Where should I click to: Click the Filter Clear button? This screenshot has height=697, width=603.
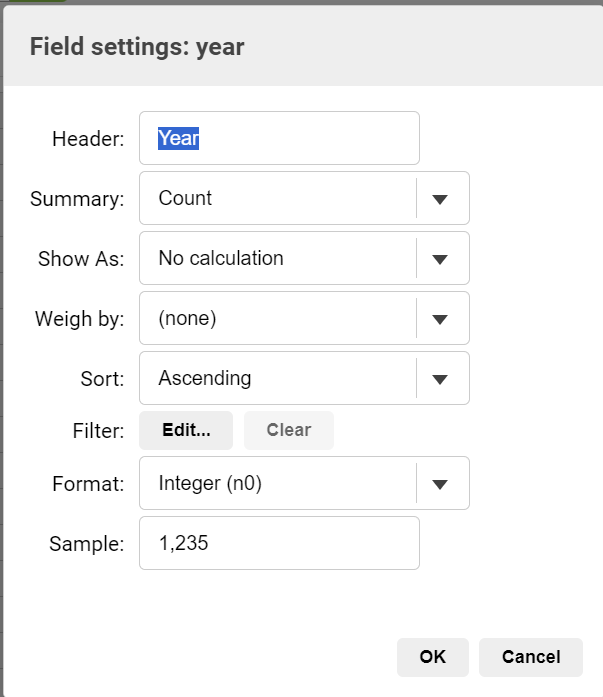tap(288, 430)
